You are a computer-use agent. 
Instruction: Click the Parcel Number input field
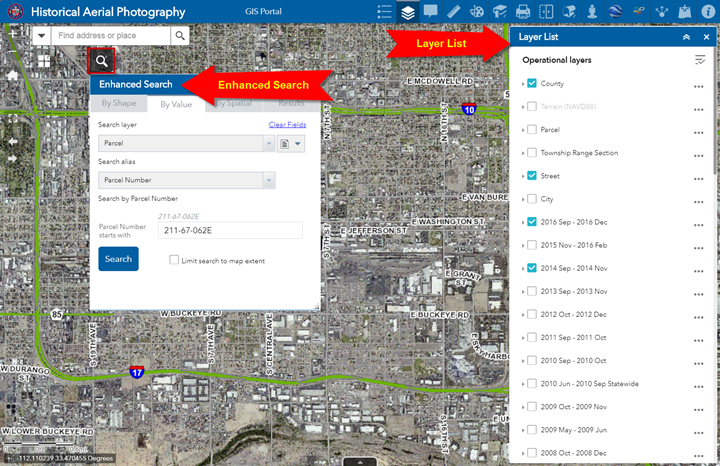[x=229, y=231]
